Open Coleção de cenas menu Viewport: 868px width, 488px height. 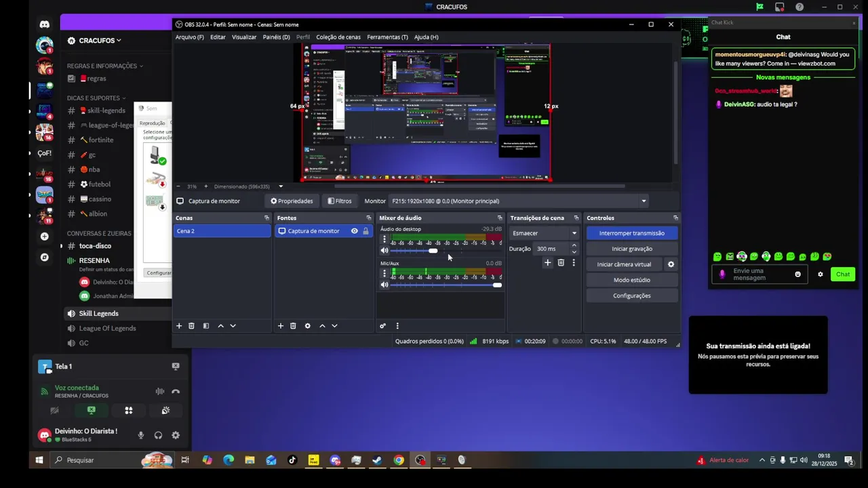338,37
